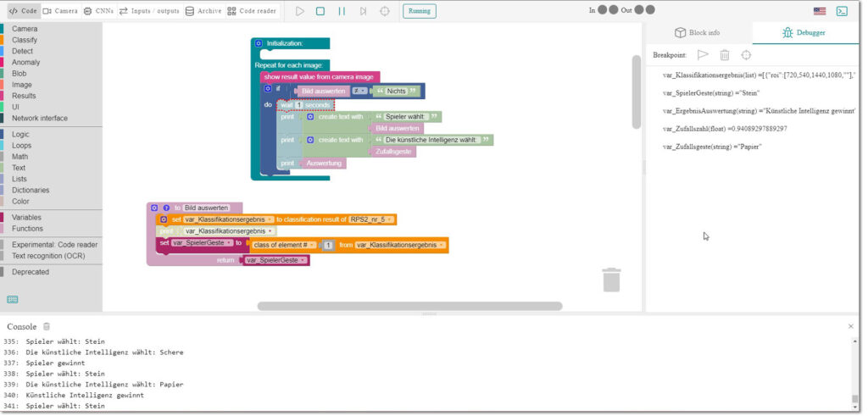Expand the var_SpielerGeste dropdown in the set block
Image resolution: width=868 pixels, height=416 pixels.
pyautogui.click(x=202, y=243)
